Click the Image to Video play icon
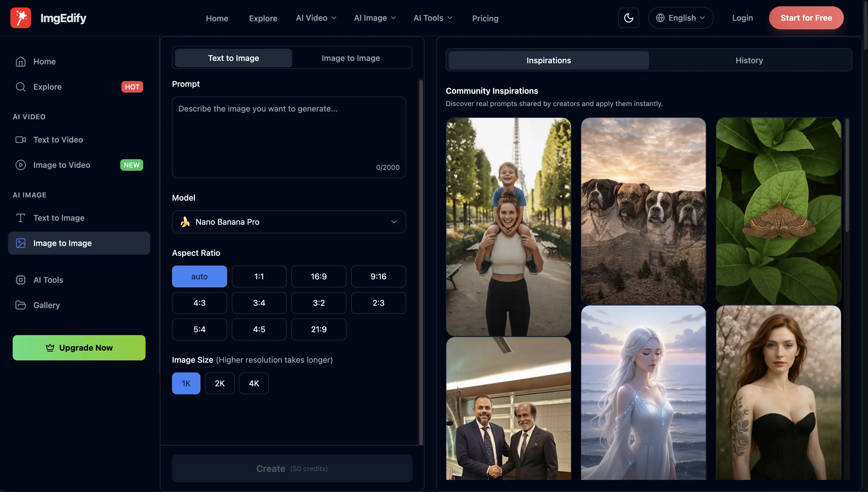The height and width of the screenshot is (492, 868). [20, 165]
